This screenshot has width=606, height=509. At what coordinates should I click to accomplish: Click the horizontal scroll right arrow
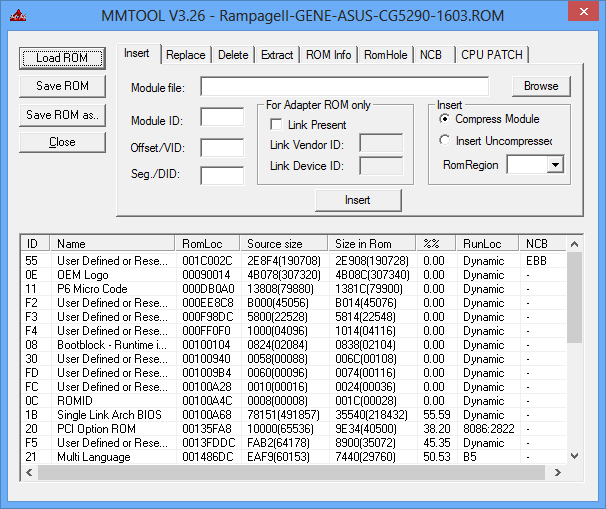[x=558, y=472]
